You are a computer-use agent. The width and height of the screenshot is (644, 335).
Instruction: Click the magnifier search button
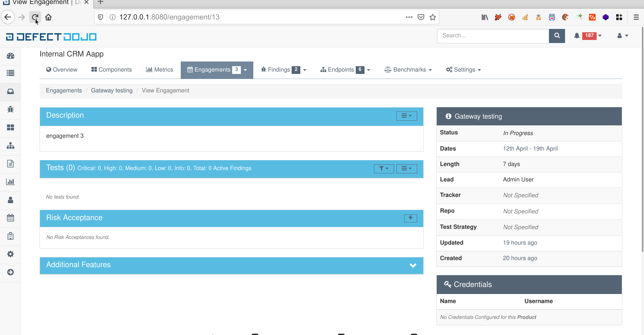click(557, 36)
